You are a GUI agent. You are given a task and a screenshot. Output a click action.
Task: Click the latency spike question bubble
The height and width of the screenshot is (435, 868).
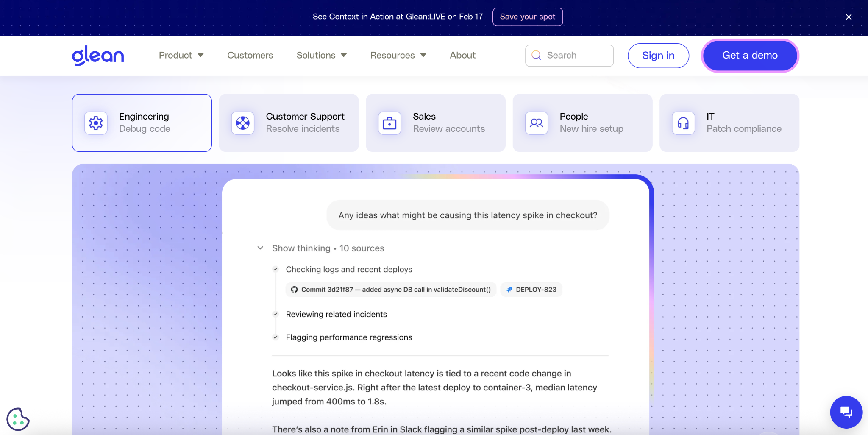[x=468, y=215]
